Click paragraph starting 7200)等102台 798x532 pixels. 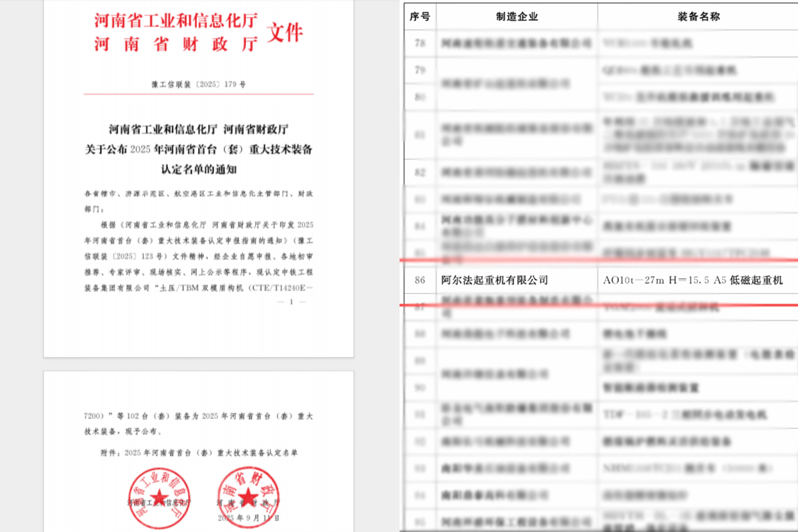click(199, 416)
